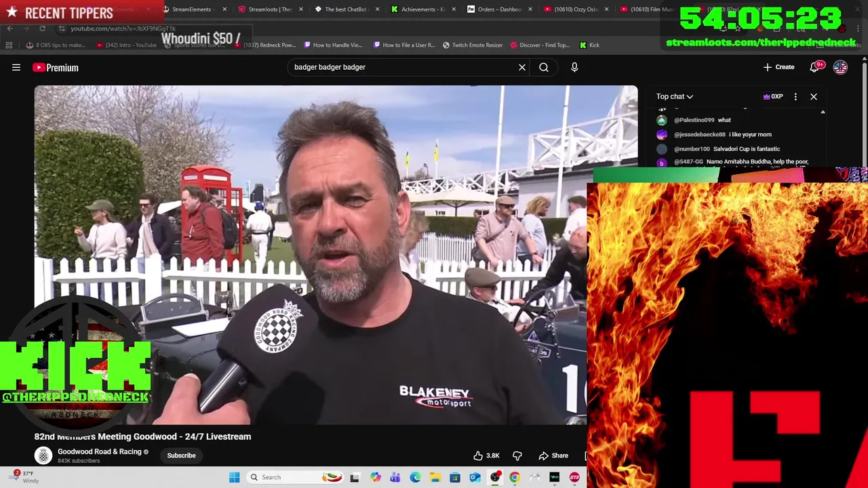Open How to File a User R... bookmark

(403, 45)
